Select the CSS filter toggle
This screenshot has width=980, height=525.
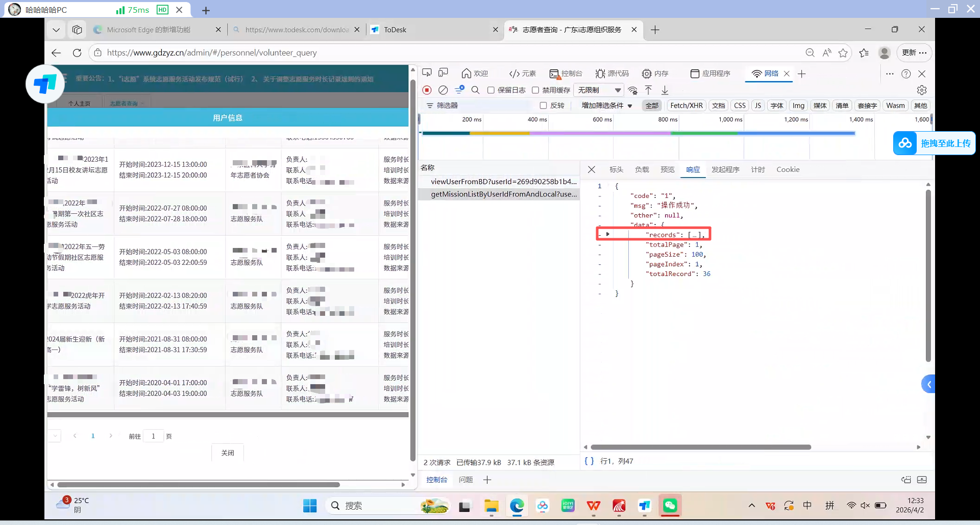[x=740, y=106]
